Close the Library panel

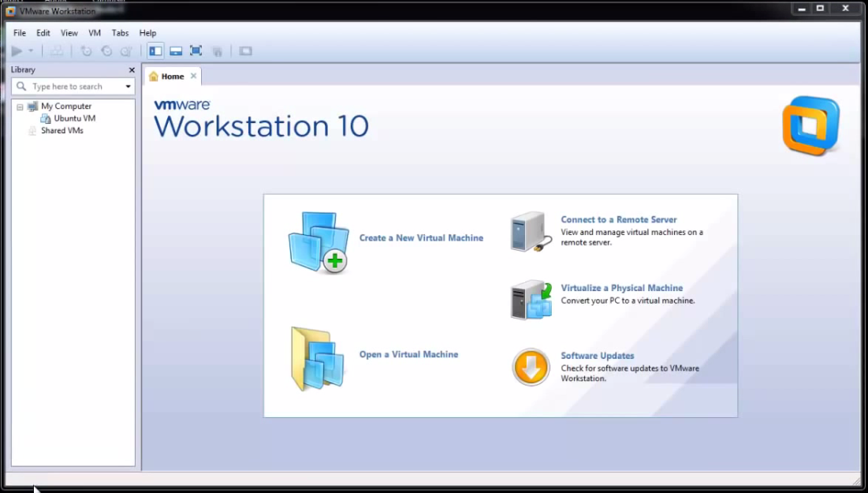tap(132, 69)
